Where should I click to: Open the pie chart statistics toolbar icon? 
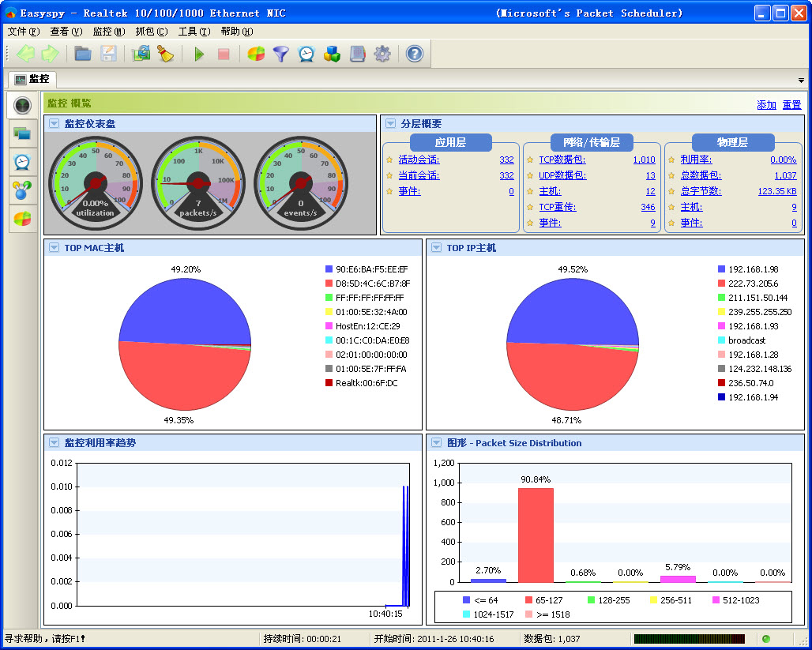[x=256, y=54]
